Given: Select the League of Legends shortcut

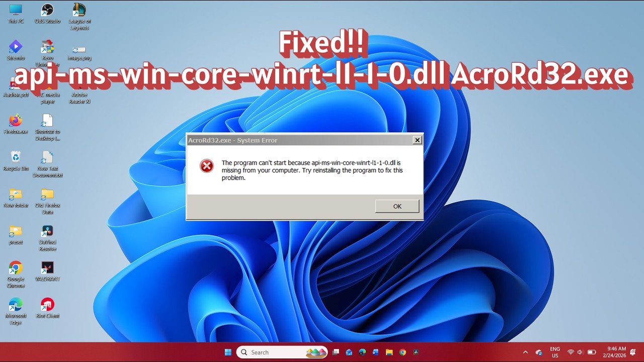Looking at the screenshot, I should point(79,17).
